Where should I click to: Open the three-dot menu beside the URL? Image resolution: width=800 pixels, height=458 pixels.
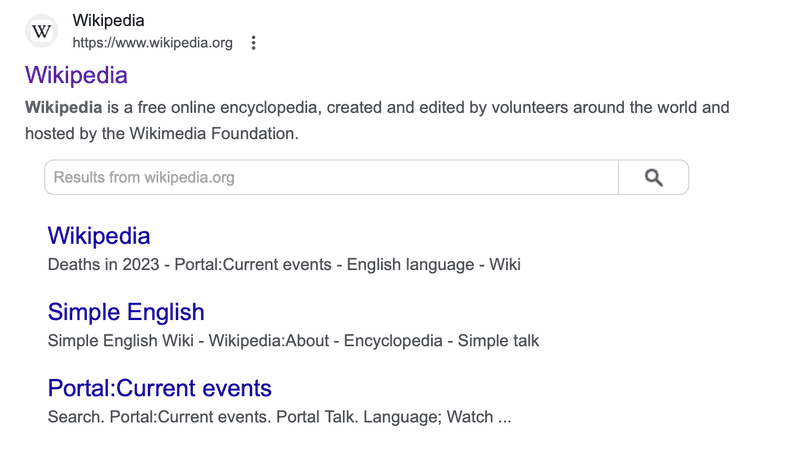pos(253,43)
